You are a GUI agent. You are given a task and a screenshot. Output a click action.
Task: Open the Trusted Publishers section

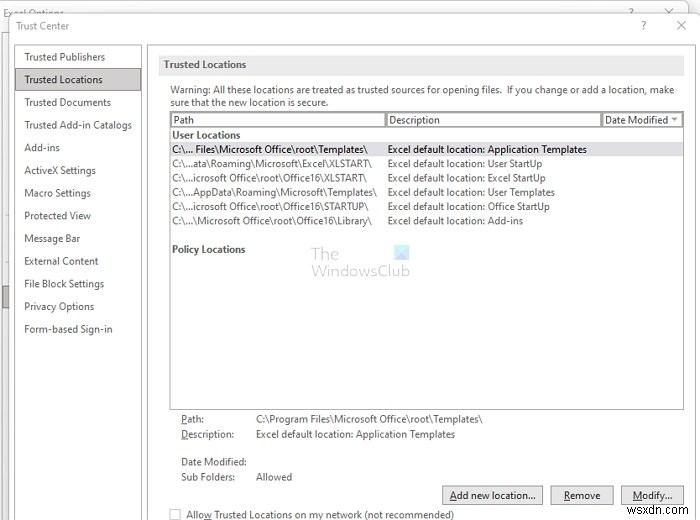click(64, 57)
